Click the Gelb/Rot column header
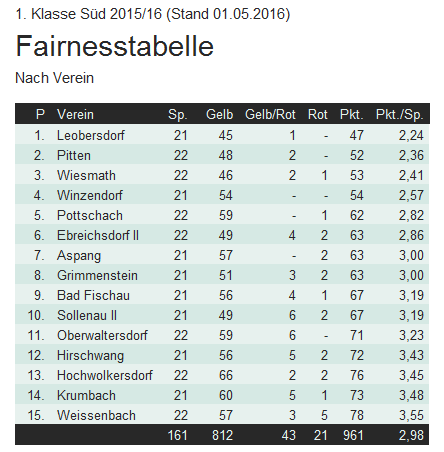 [x=270, y=114]
